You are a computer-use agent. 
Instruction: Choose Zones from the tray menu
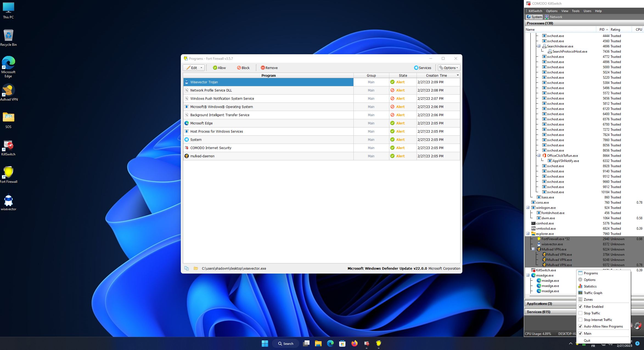[x=603, y=299]
